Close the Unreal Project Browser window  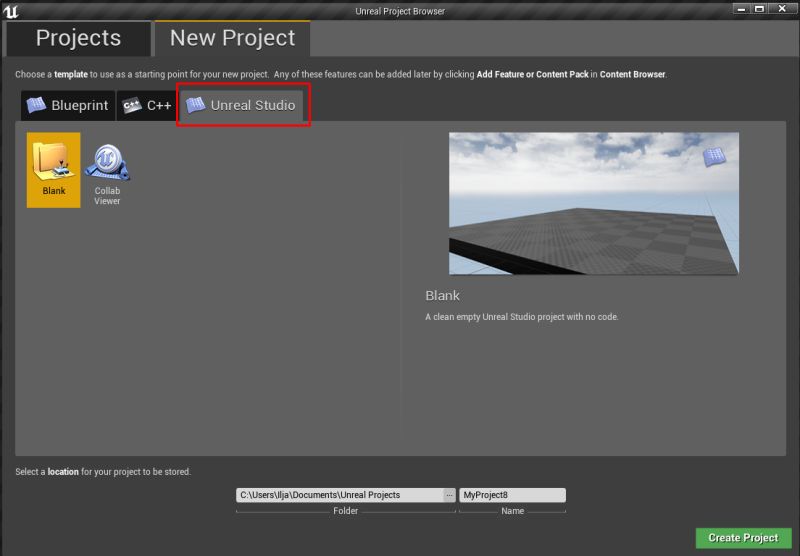pos(782,9)
